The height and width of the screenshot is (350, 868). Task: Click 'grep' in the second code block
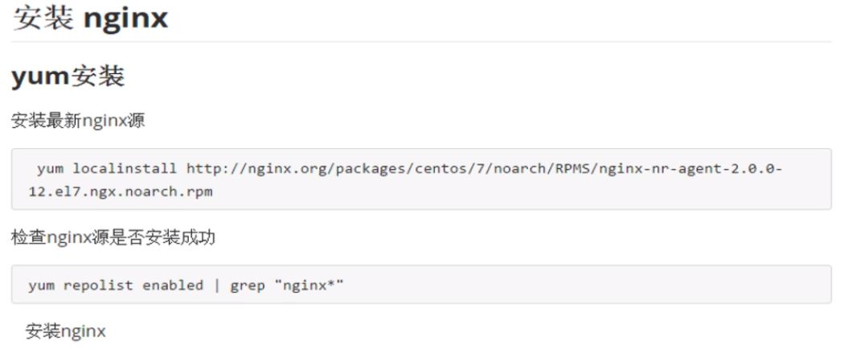(x=247, y=286)
